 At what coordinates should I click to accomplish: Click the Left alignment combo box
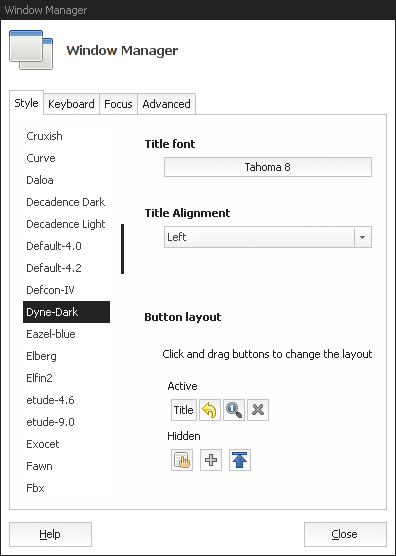click(268, 237)
